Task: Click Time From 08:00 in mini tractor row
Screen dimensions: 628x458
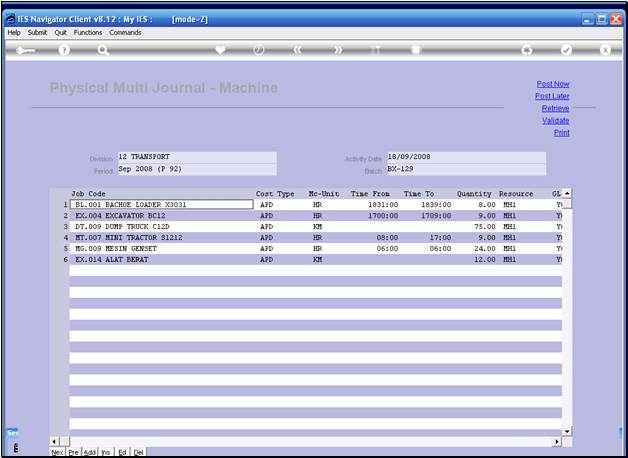Action: 387,238
